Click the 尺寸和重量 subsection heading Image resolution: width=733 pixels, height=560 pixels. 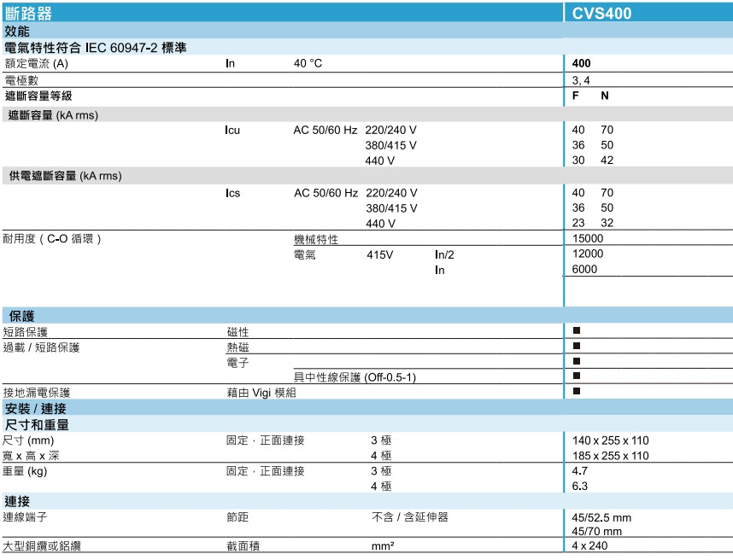[x=37, y=424]
